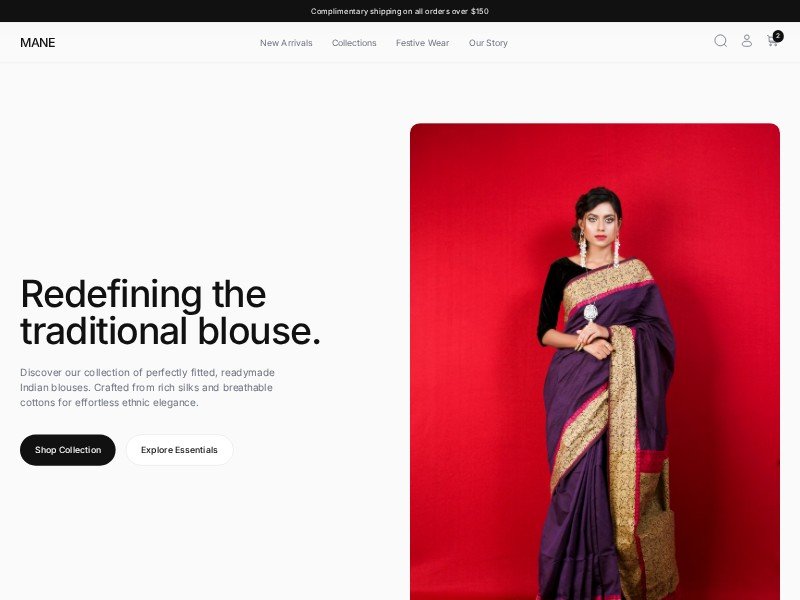Click the $150 amount in top banner

coord(480,11)
